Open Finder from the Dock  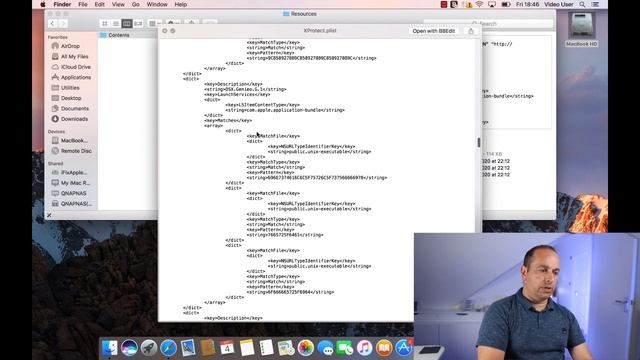click(x=109, y=348)
